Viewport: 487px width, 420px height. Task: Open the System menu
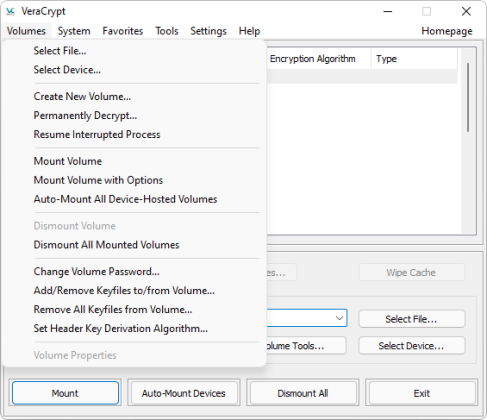(74, 31)
